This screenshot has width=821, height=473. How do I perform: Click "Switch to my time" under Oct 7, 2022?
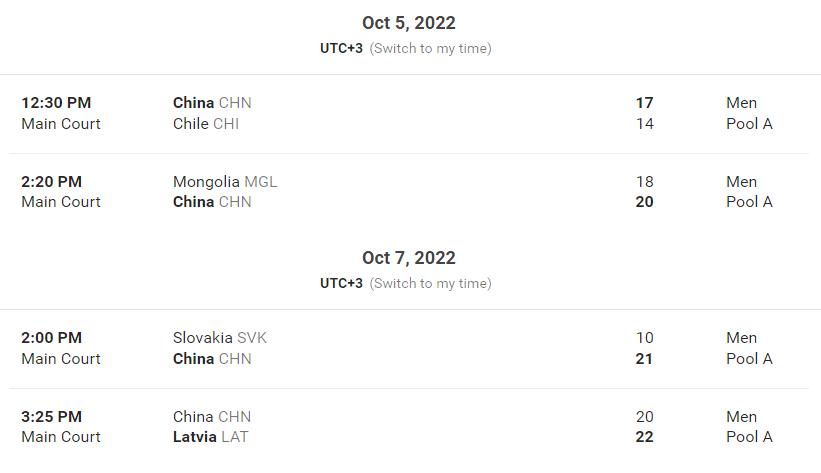[x=430, y=283]
